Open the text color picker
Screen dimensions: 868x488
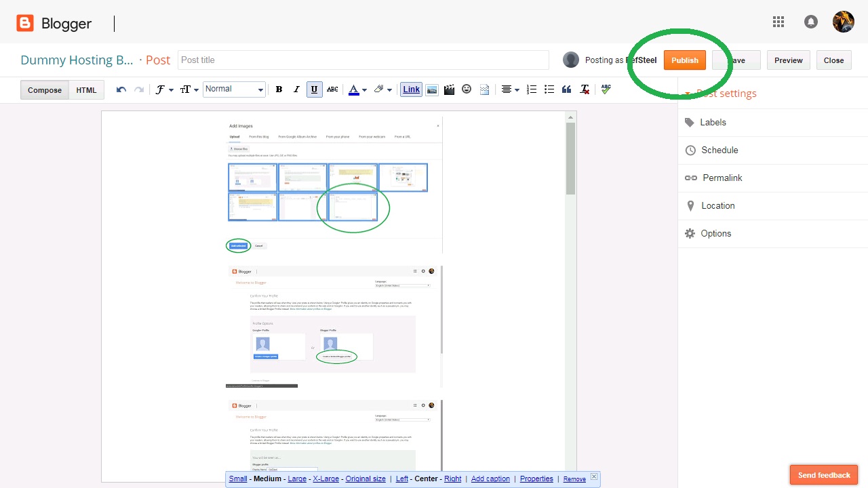click(x=357, y=89)
